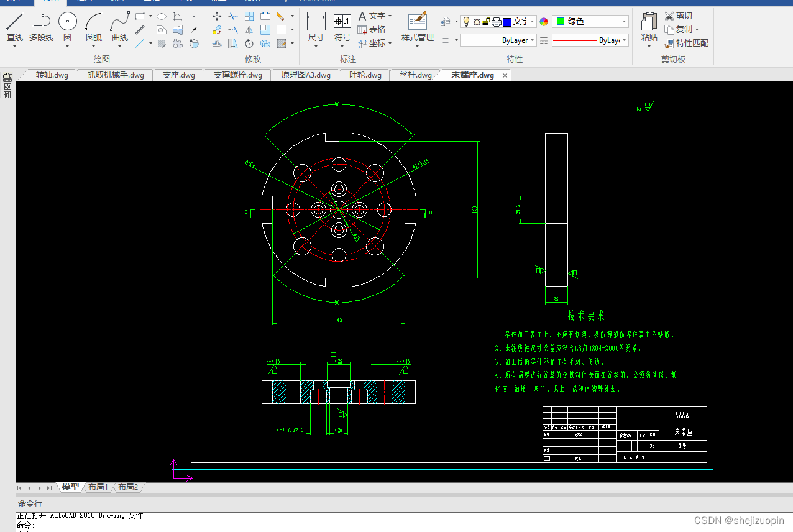793x532 pixels.
Task: Select the 圆弧 (Arc) tool
Action: coord(94,27)
